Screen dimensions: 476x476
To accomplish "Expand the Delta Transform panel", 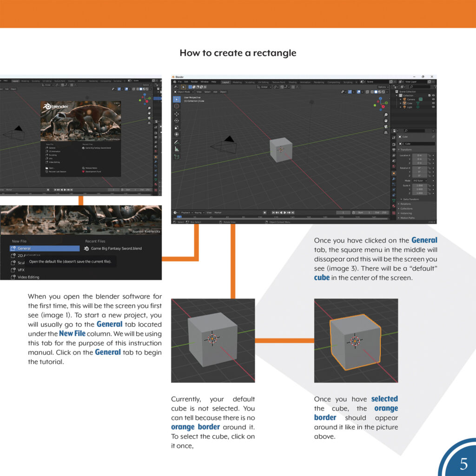I will coord(410,199).
